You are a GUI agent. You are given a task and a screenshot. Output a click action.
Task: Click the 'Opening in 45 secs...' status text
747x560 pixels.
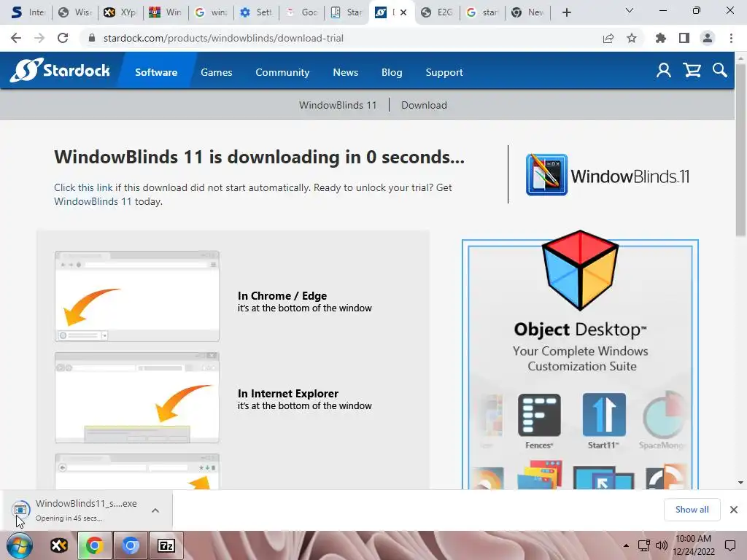(69, 518)
